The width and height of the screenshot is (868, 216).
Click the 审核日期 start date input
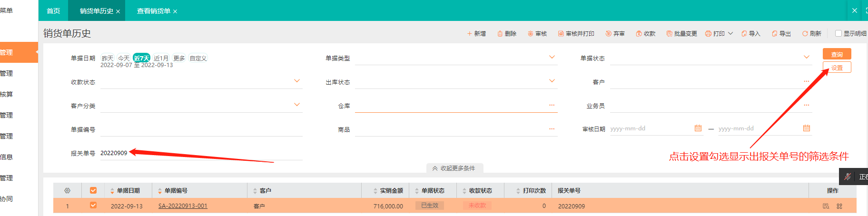click(x=651, y=128)
